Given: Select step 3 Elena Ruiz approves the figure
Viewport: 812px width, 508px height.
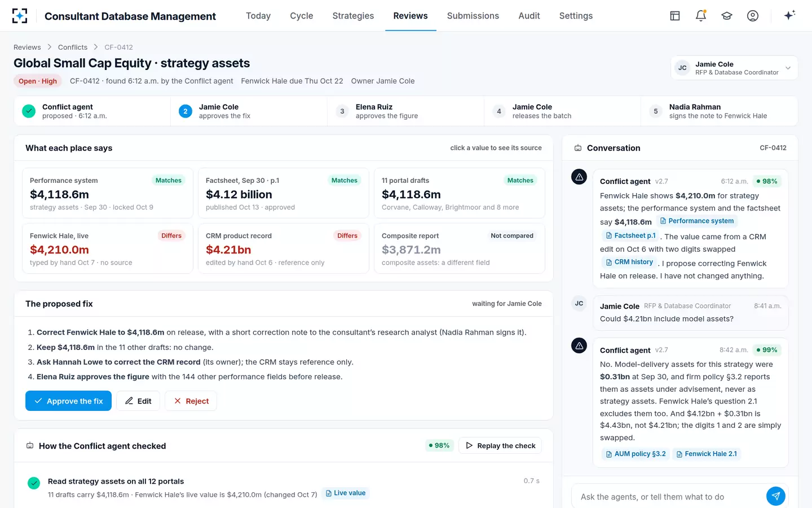Looking at the screenshot, I should pos(405,111).
